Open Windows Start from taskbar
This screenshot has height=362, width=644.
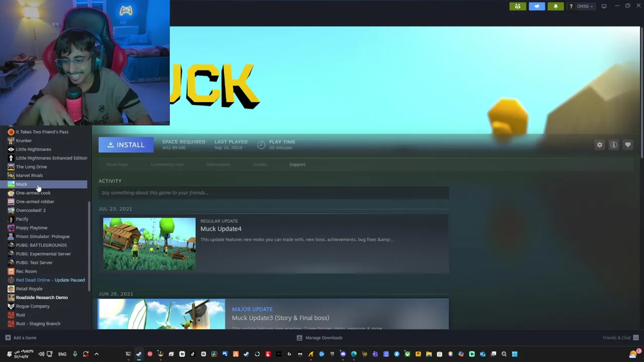[x=514, y=354]
